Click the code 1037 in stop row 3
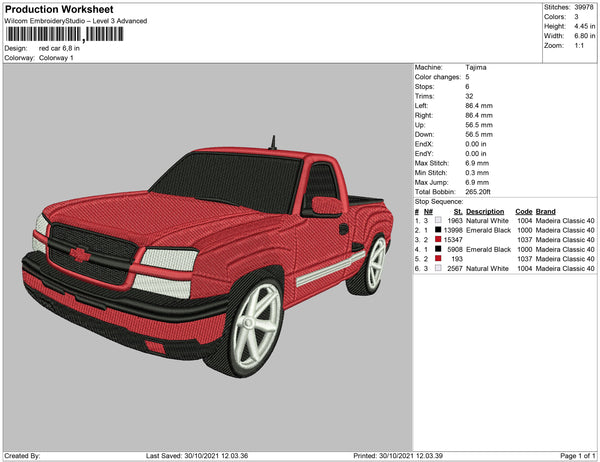Viewport: 600px width, 462px height. point(525,240)
